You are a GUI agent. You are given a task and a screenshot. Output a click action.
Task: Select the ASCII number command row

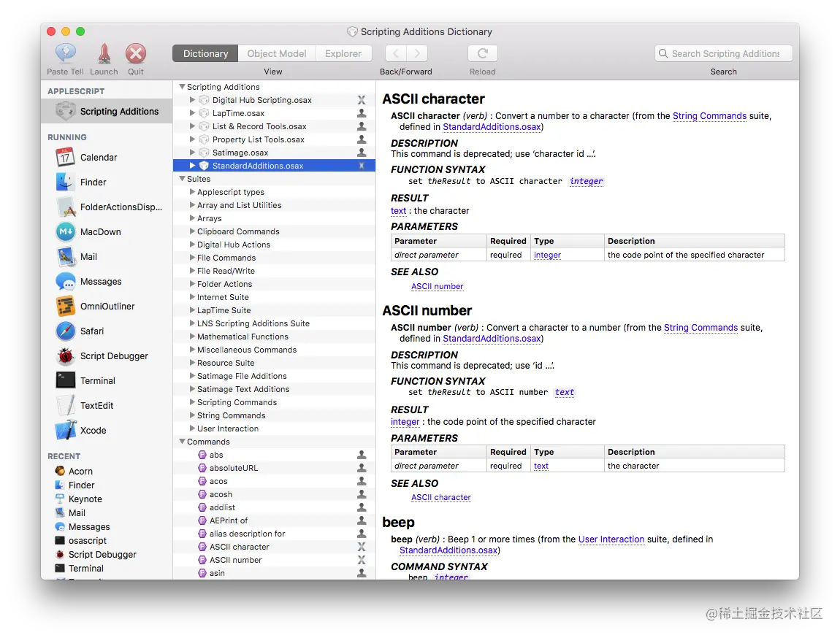(274, 560)
